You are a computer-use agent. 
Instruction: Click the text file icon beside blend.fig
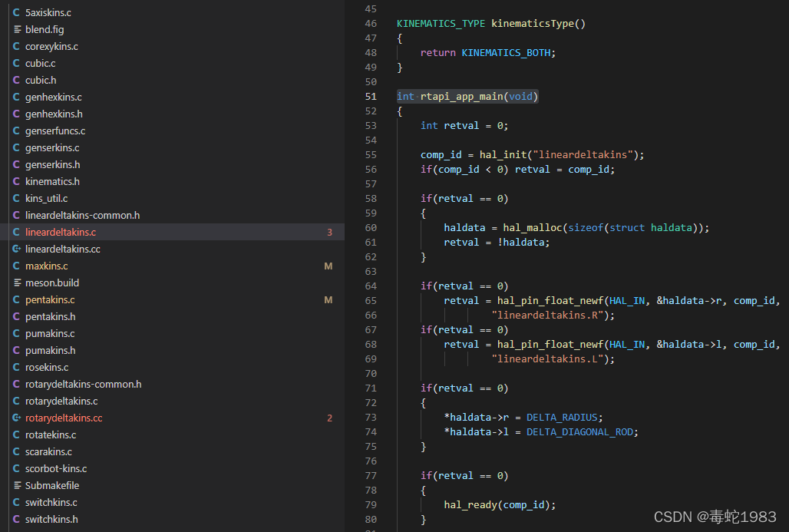(x=17, y=29)
